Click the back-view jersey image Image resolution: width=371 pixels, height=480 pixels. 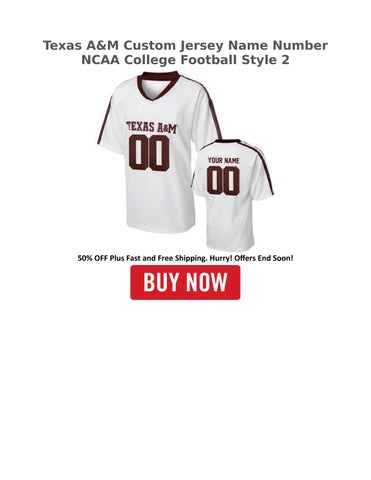[x=235, y=195]
